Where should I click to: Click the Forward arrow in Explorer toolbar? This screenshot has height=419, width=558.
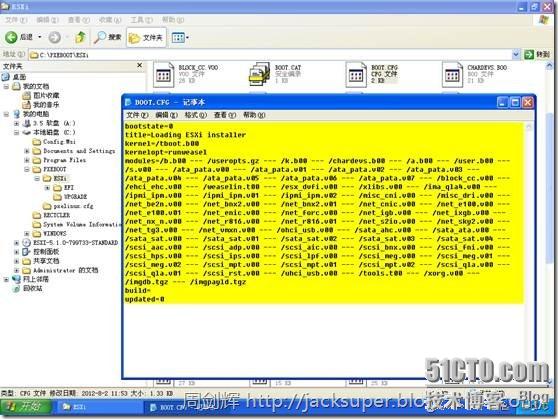[54, 37]
